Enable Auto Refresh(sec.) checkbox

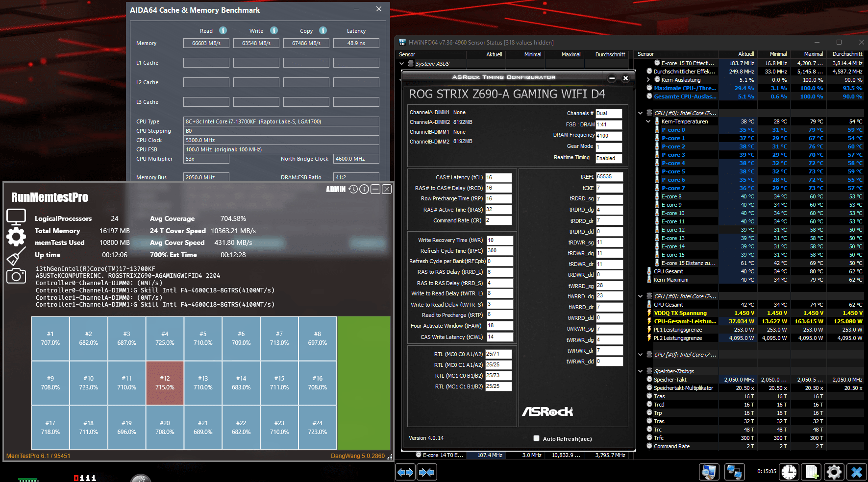click(537, 438)
